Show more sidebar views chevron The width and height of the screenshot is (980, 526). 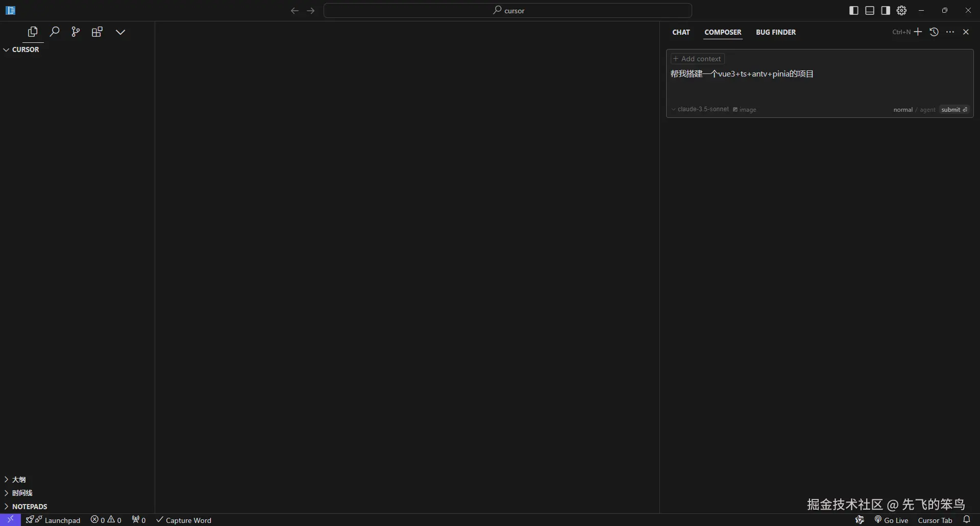(x=120, y=32)
